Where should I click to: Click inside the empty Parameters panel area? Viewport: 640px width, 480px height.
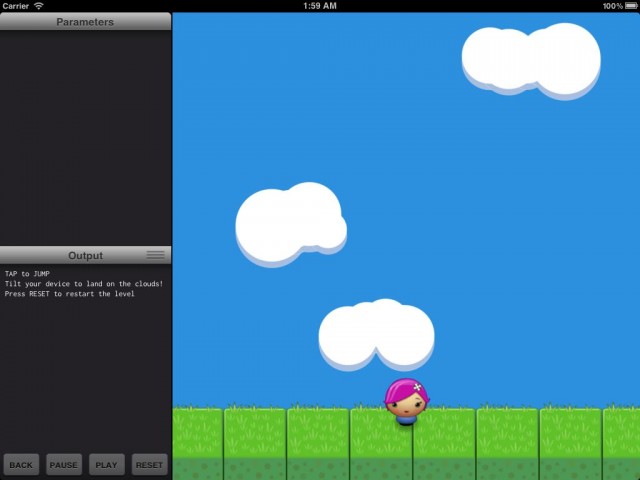(85, 135)
